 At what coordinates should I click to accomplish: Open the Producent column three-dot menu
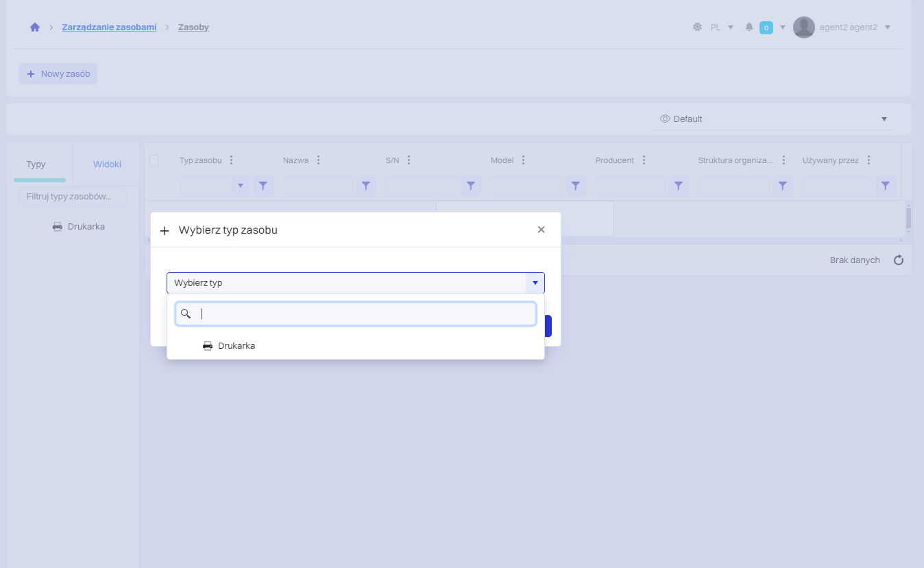tap(644, 160)
